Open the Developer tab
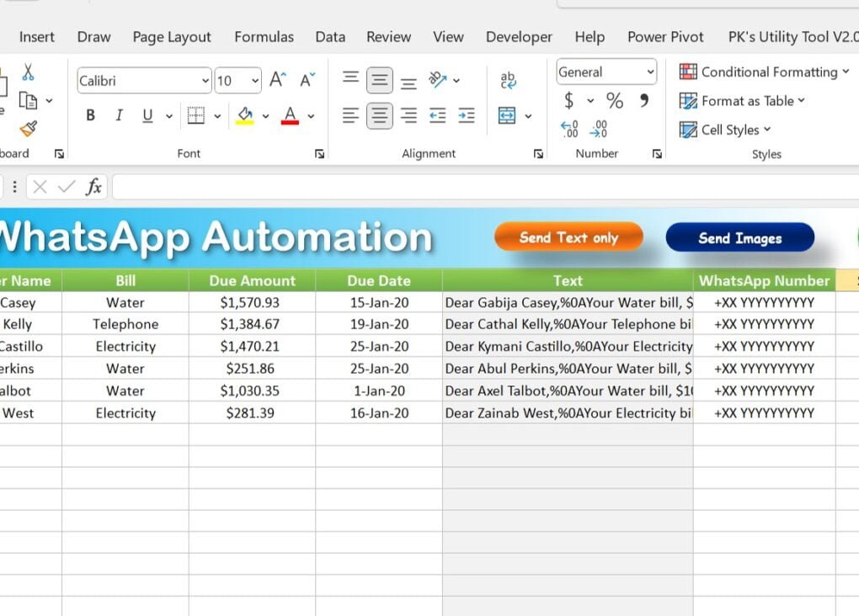This screenshot has width=859, height=616. point(519,37)
